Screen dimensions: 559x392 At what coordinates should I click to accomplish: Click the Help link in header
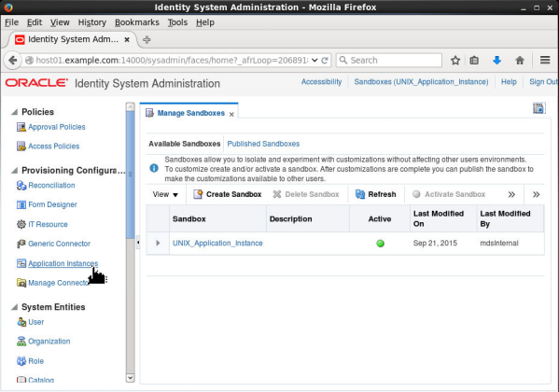click(509, 82)
